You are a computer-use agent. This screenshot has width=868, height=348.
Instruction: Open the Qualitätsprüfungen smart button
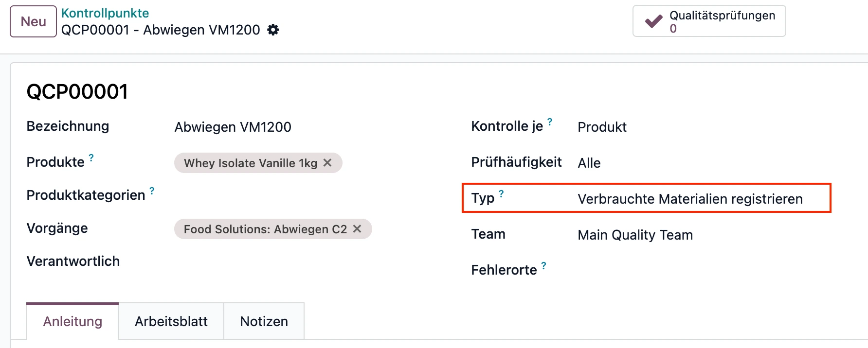point(708,20)
